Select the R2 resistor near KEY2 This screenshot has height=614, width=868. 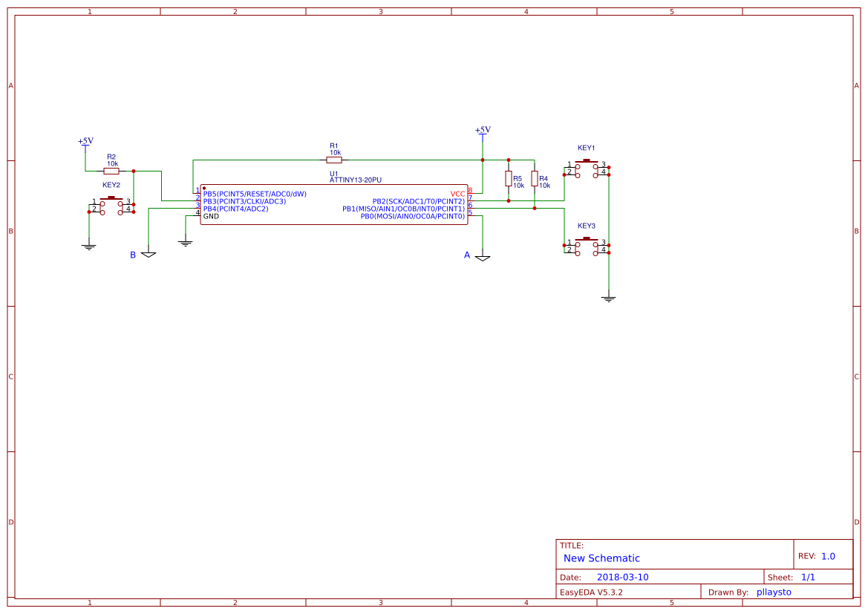111,170
